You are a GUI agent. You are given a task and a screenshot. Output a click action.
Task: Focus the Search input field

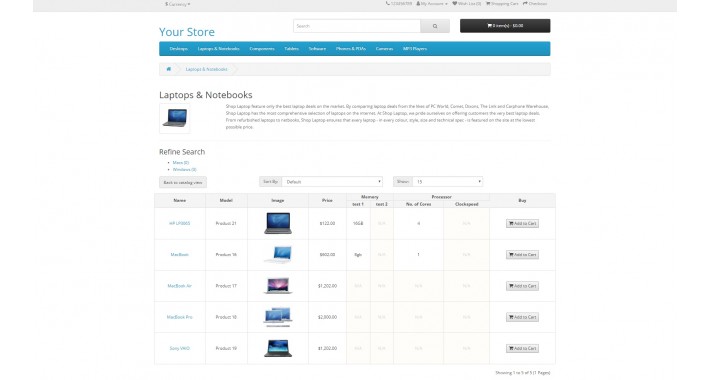pos(357,26)
